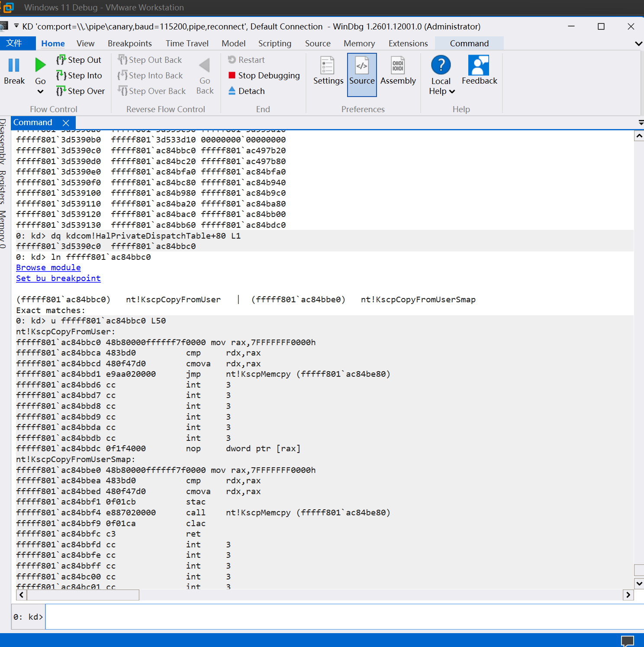Open debugger Settings
This screenshot has width=644, height=647.
tap(328, 71)
